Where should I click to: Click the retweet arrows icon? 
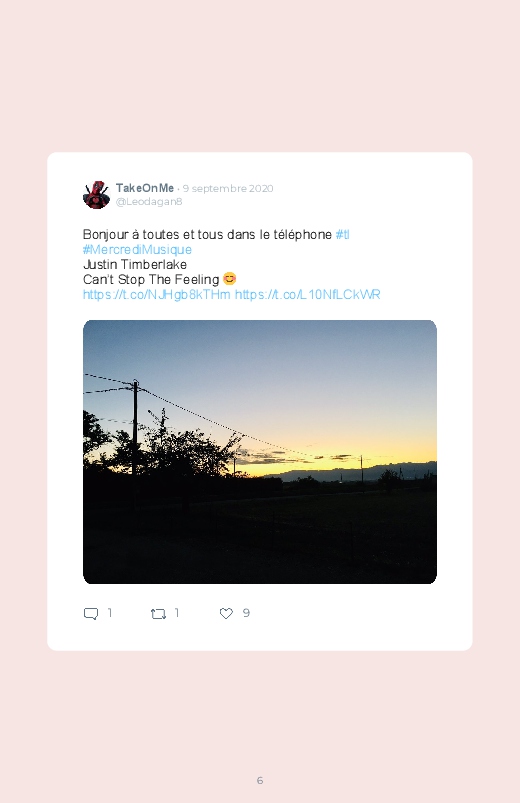tap(158, 614)
